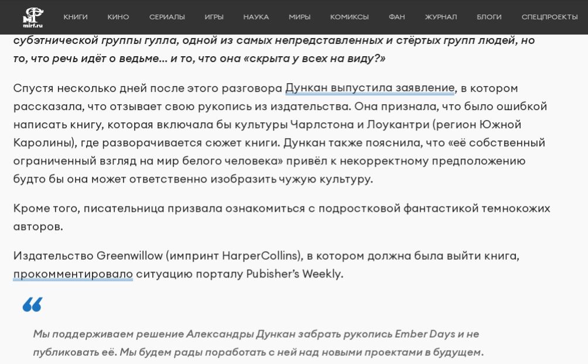This screenshot has width=588, height=364.
Task: Select the НАУКА navigation item
Action: click(256, 17)
